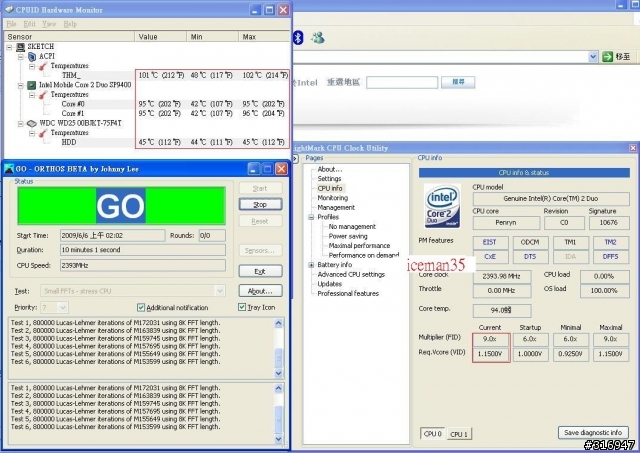Click Save diagnostic info button
The image size is (640, 453).
pyautogui.click(x=593, y=433)
